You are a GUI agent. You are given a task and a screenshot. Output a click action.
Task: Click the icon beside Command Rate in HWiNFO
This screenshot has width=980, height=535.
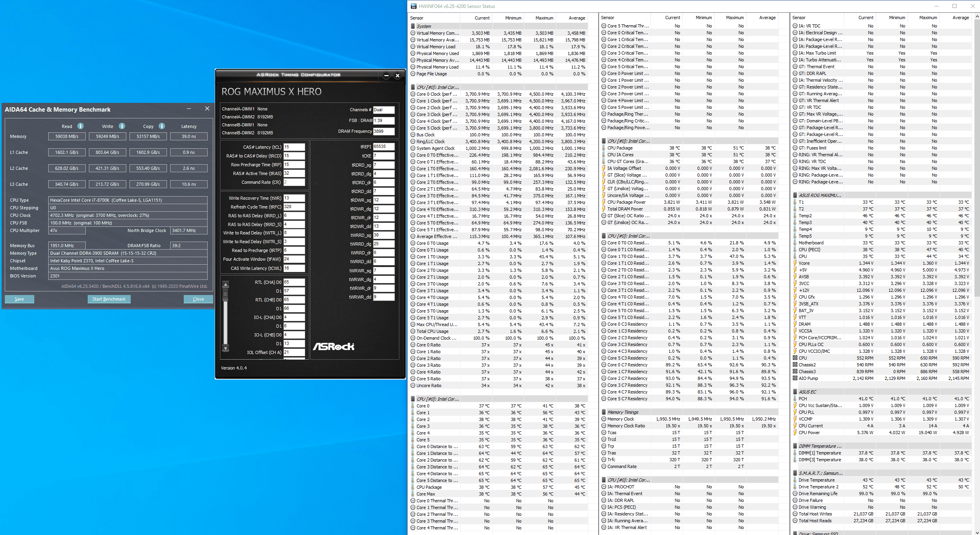point(604,466)
